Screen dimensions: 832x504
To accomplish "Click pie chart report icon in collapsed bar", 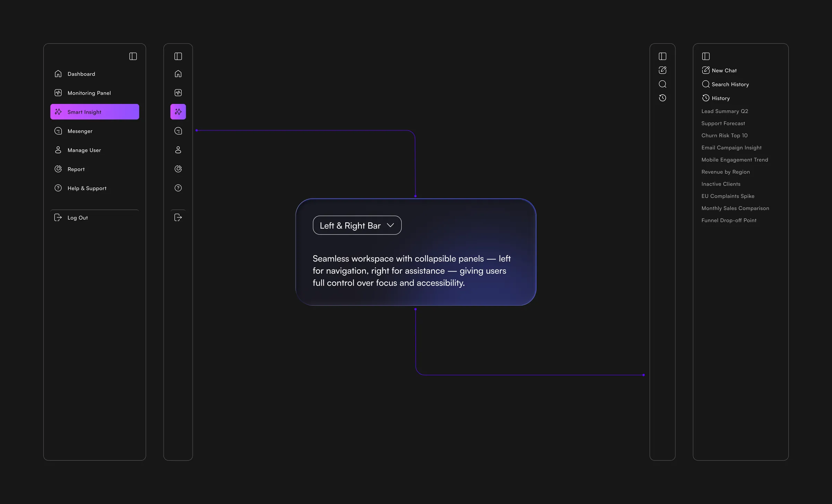I will coord(178,169).
